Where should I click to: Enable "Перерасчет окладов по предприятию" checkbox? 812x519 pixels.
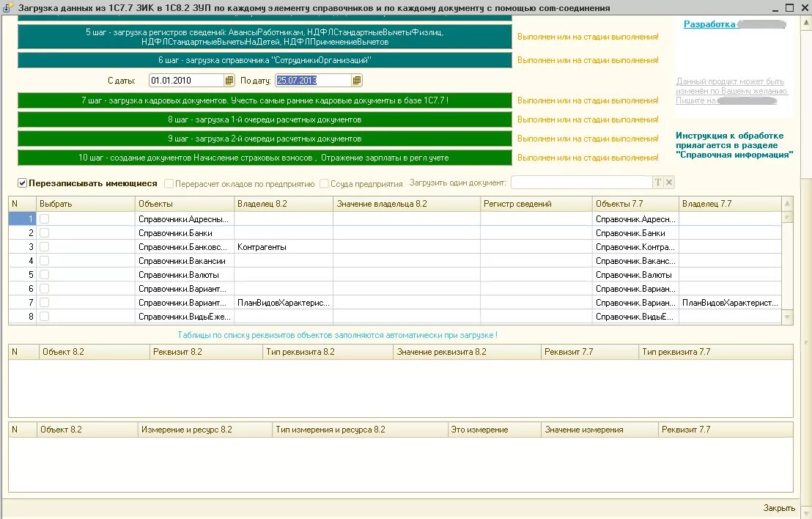point(169,183)
